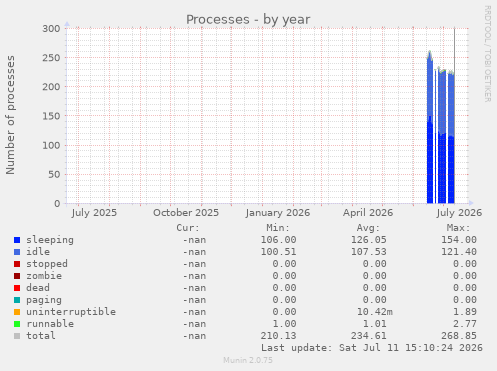Click total minimum value 210.13
This screenshot has width=497, height=371.
coord(278,336)
